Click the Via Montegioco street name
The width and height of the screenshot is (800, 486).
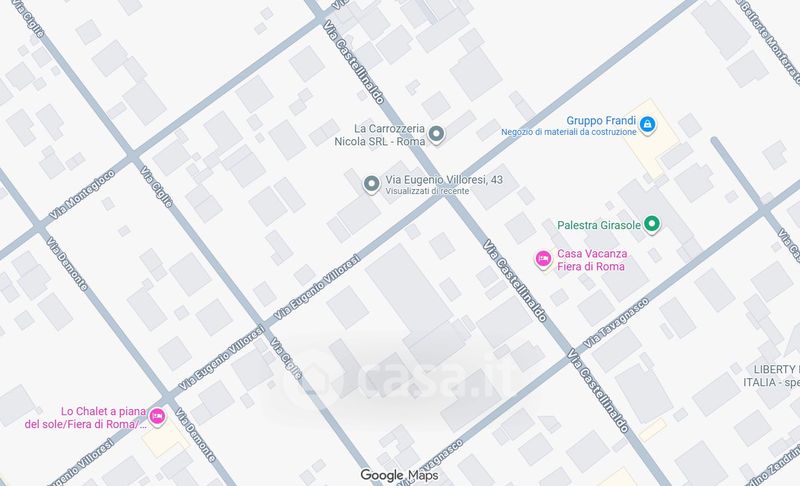click(x=82, y=195)
